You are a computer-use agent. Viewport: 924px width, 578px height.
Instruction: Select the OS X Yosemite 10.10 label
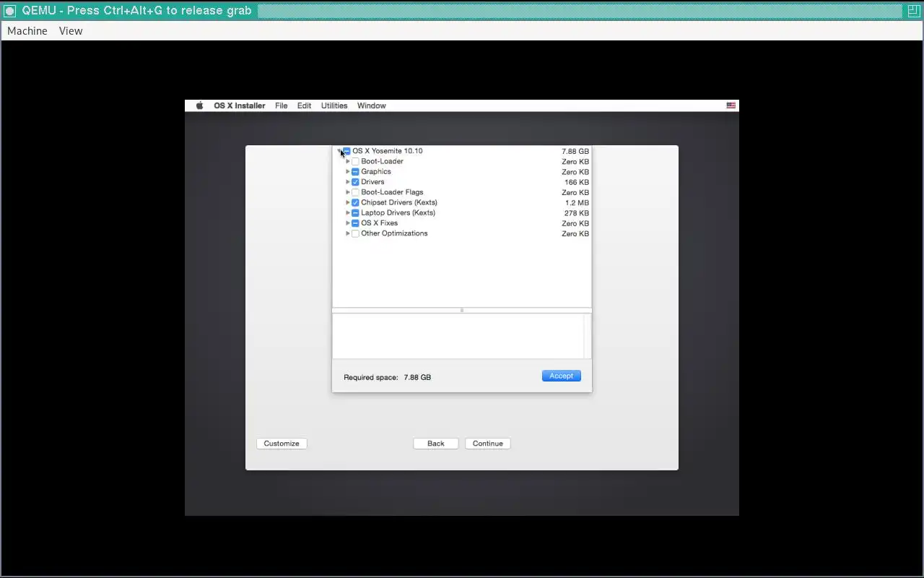388,151
